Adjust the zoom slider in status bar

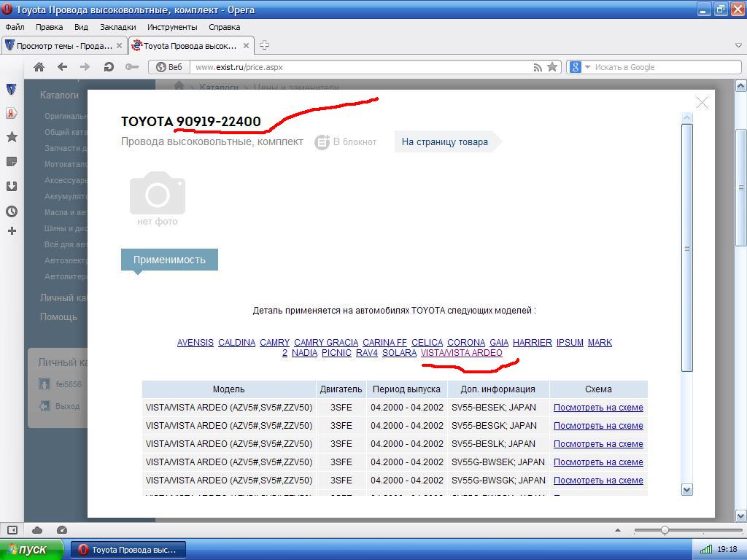pyautogui.click(x=665, y=530)
